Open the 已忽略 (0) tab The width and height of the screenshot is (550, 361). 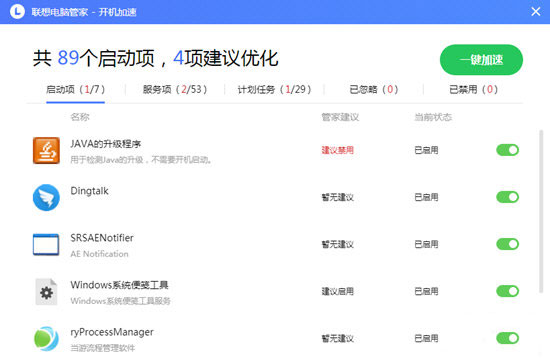tap(374, 89)
